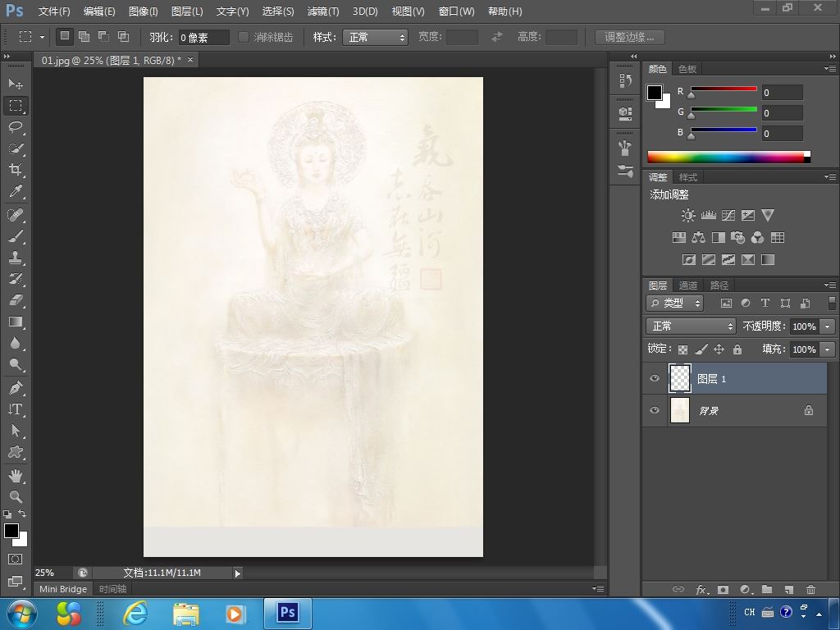
Task: Switch to the 样式 panel tab
Action: click(x=688, y=177)
